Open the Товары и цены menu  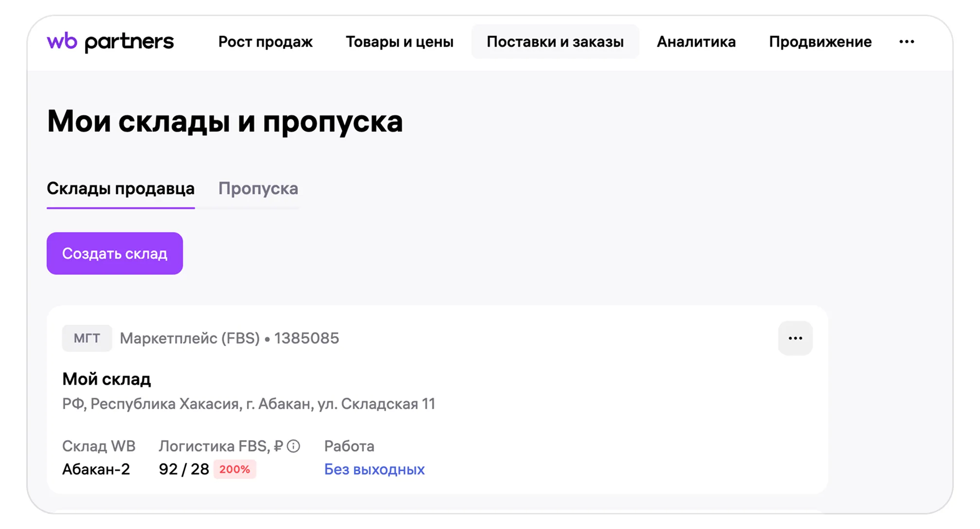tap(400, 42)
